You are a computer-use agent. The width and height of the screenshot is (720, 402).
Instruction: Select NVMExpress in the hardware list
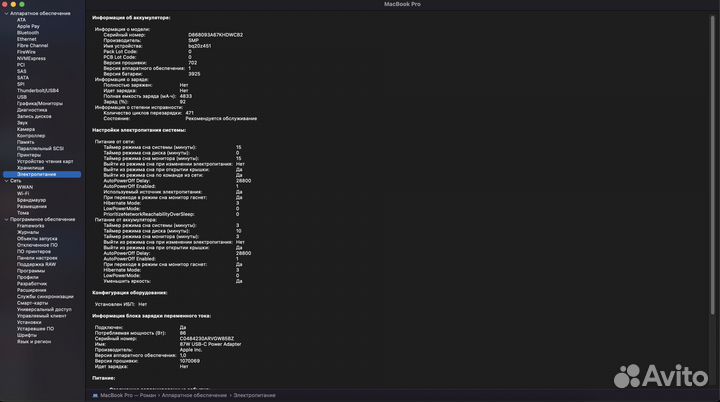click(x=31, y=59)
